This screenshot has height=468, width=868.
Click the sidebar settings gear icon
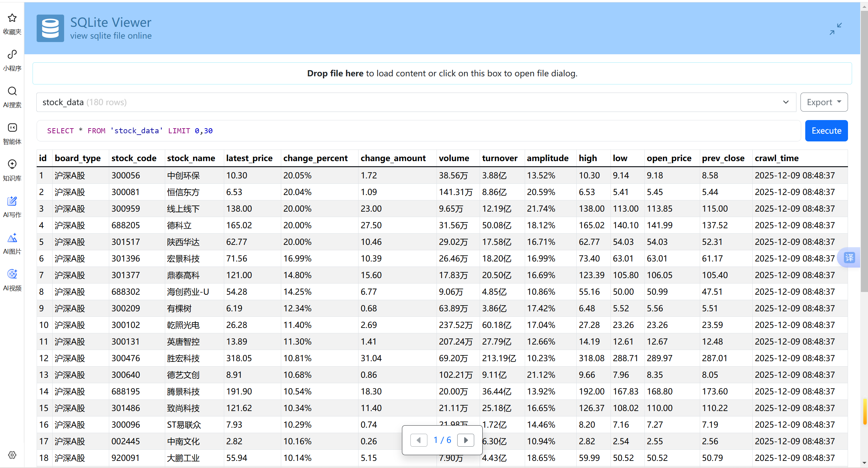[x=12, y=455]
